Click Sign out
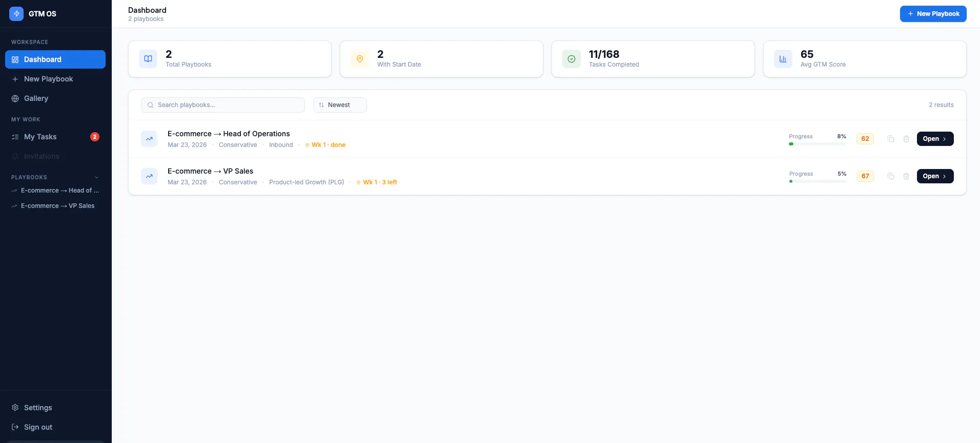This screenshot has width=980, height=443. (x=55, y=427)
